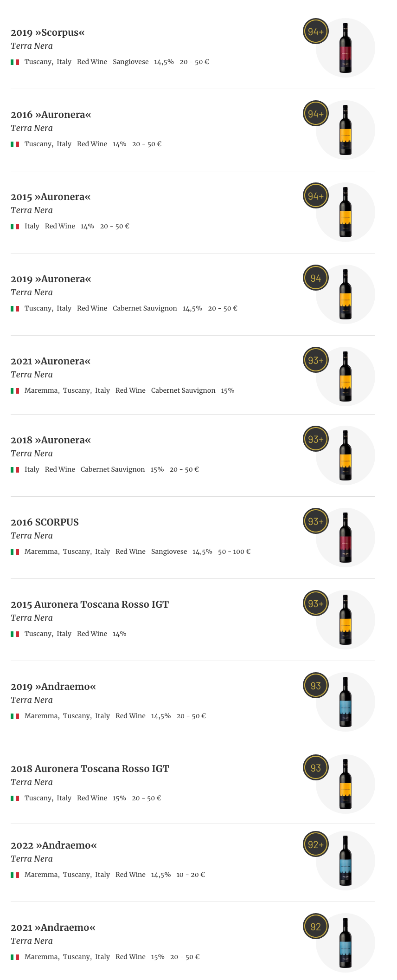The width and height of the screenshot is (397, 980).
Task: Click the 93 score badge for 2019 Andraemo
Action: pyautogui.click(x=316, y=686)
